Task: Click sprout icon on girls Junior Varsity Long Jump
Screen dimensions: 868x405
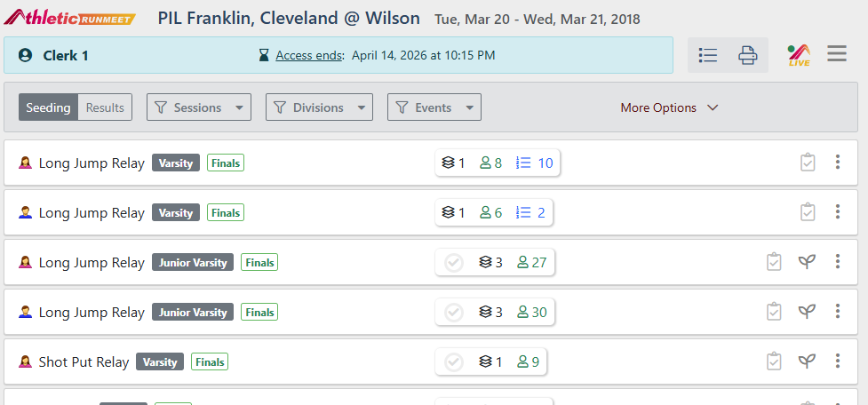Action: click(807, 262)
